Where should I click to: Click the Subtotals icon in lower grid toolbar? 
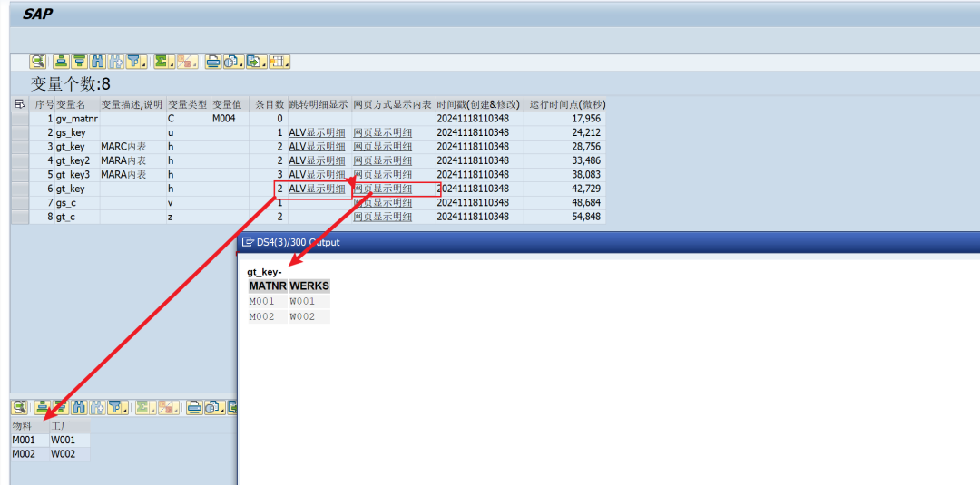[166, 408]
